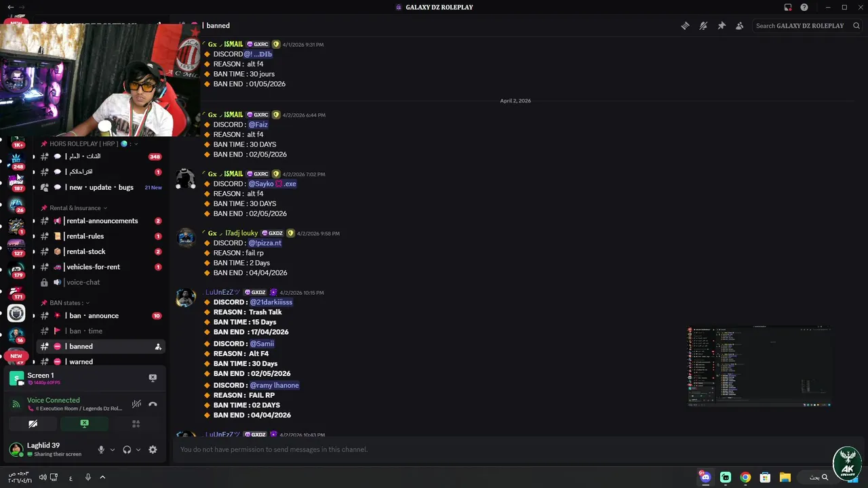868x488 pixels.
Task: Toggle microphone mute button
Action: click(101, 449)
